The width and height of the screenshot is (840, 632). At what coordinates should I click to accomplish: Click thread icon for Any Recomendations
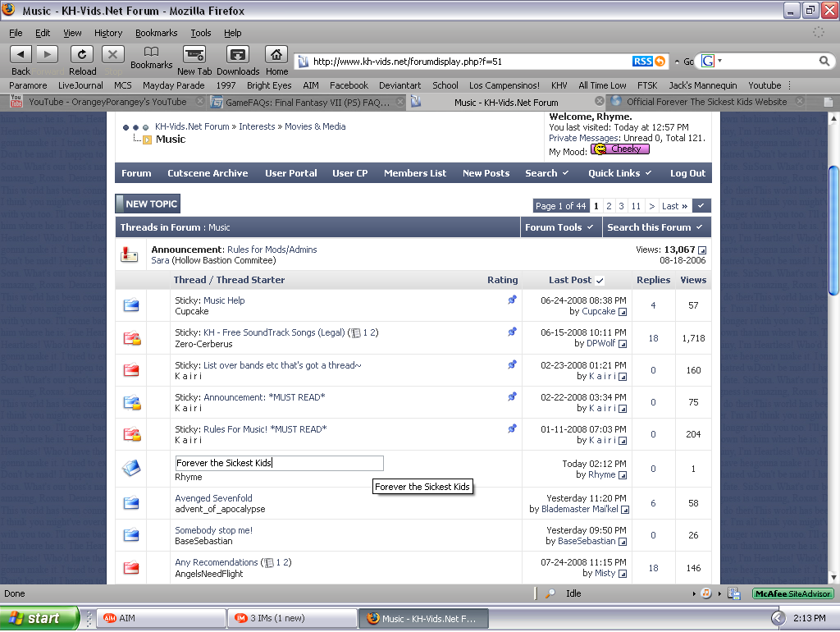click(x=131, y=567)
